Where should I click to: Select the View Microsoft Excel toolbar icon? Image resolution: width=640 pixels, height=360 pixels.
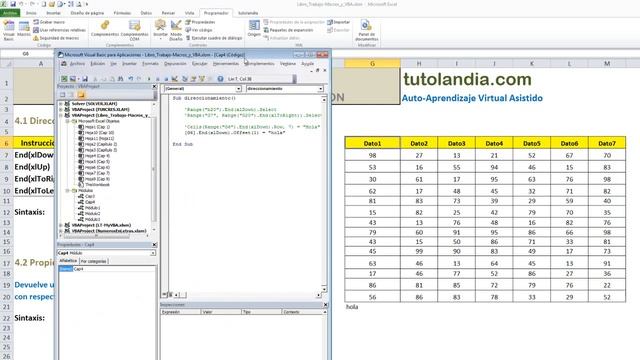pyautogui.click(x=64, y=79)
